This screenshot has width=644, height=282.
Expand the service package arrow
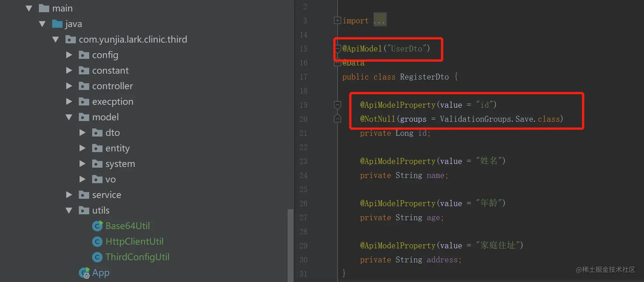pyautogui.click(x=69, y=195)
